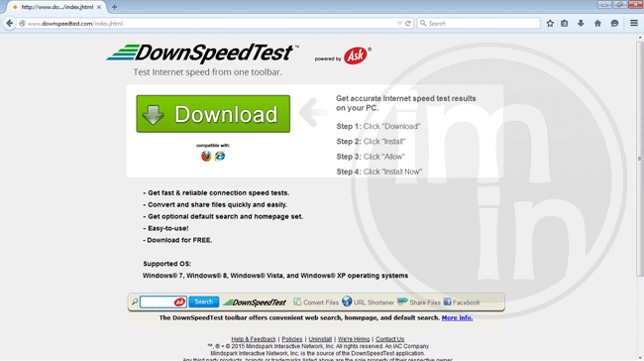Click the blue Search button in toolbar preview
The width and height of the screenshot is (644, 361).
[x=204, y=301]
